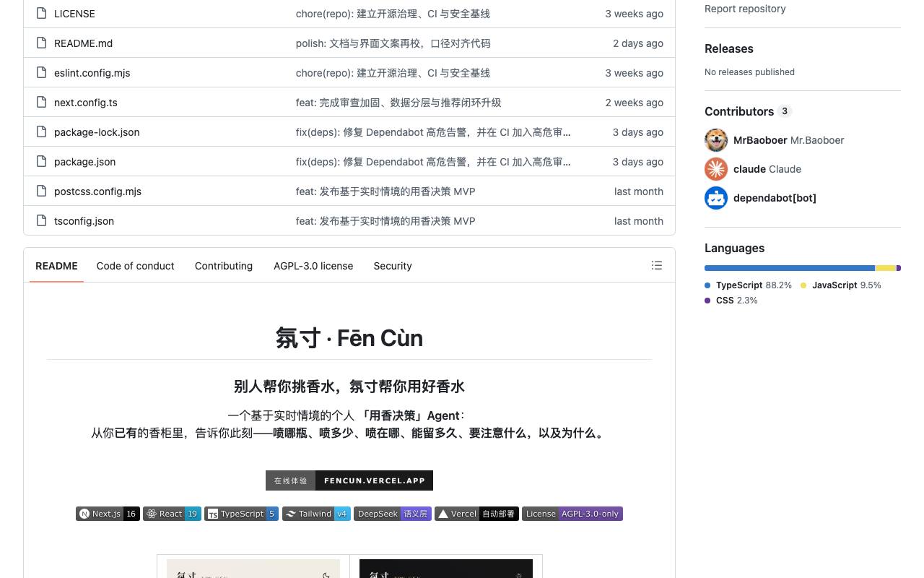Click the dark theme screenshot thumbnail
This screenshot has height=578, width=924.
446,569
